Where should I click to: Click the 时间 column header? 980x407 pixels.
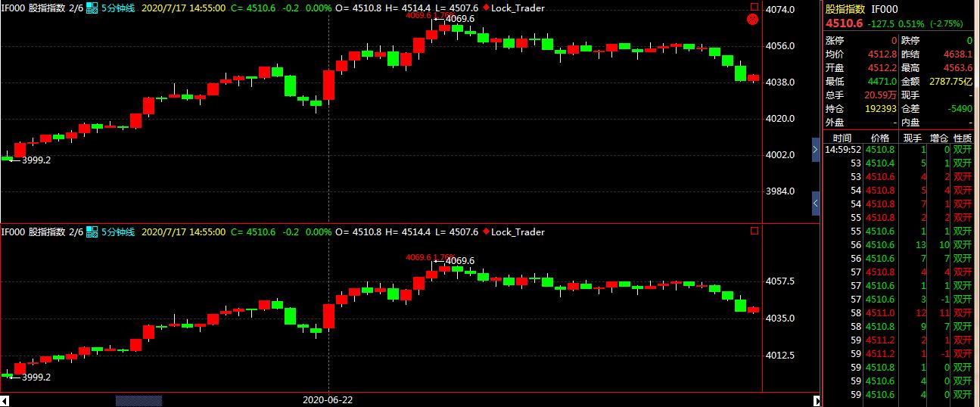tap(842, 138)
